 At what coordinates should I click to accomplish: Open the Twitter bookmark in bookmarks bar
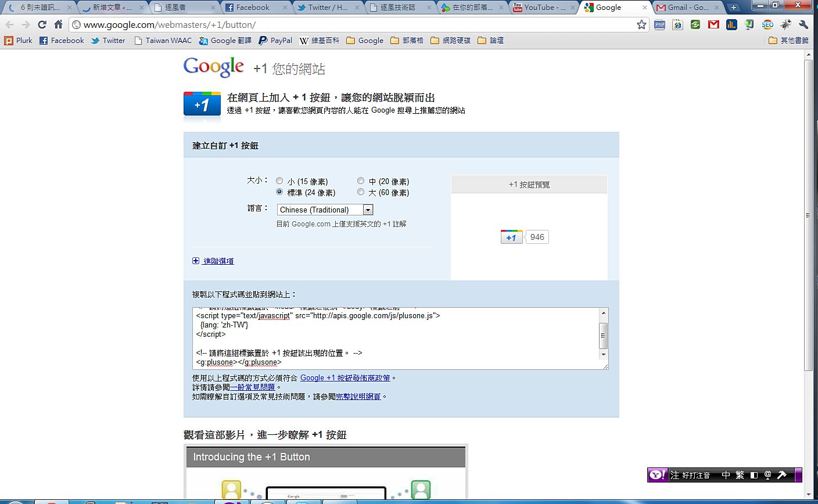(x=108, y=41)
